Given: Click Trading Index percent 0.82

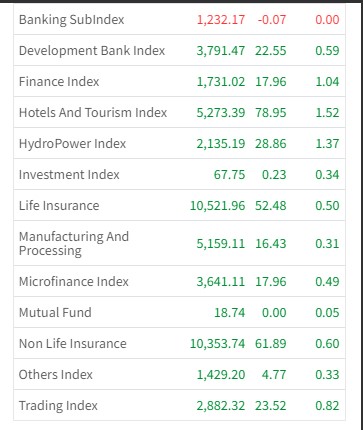Looking at the screenshot, I should 327,406.
